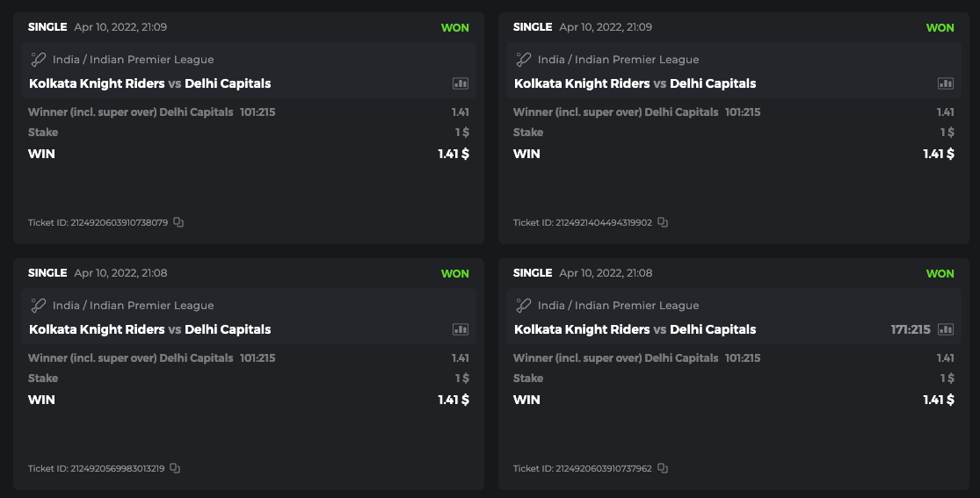The height and width of the screenshot is (498, 980).
Task: Copy ticket ID ending in 319902
Action: click(x=663, y=223)
